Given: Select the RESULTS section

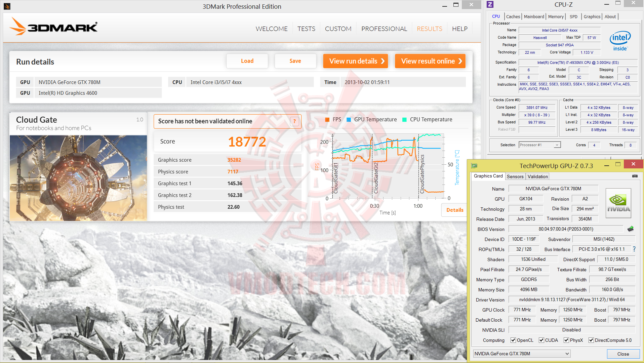Looking at the screenshot, I should point(430,29).
